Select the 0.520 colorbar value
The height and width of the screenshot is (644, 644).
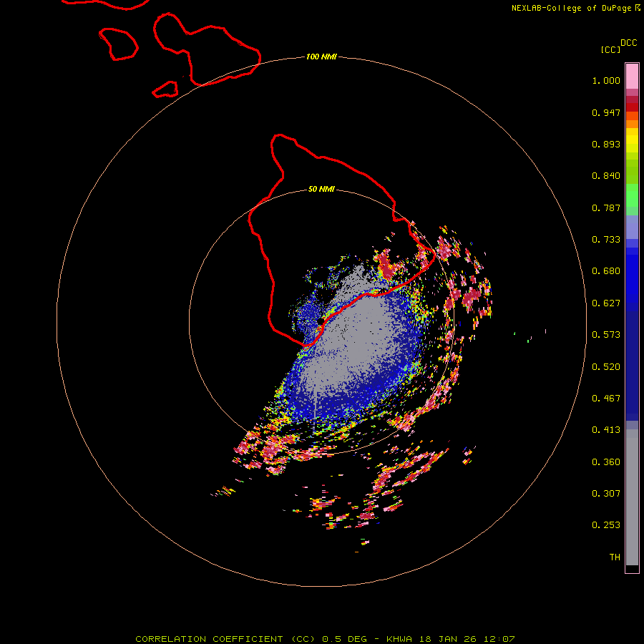pos(606,367)
